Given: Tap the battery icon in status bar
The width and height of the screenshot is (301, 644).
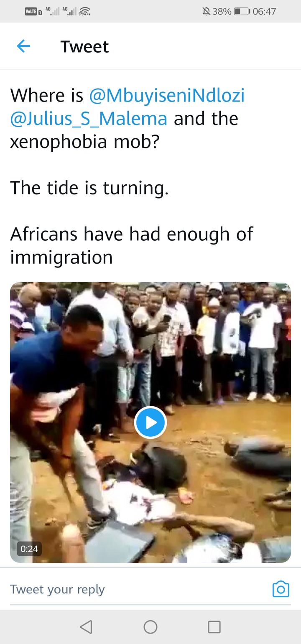Looking at the screenshot, I should coord(242,11).
